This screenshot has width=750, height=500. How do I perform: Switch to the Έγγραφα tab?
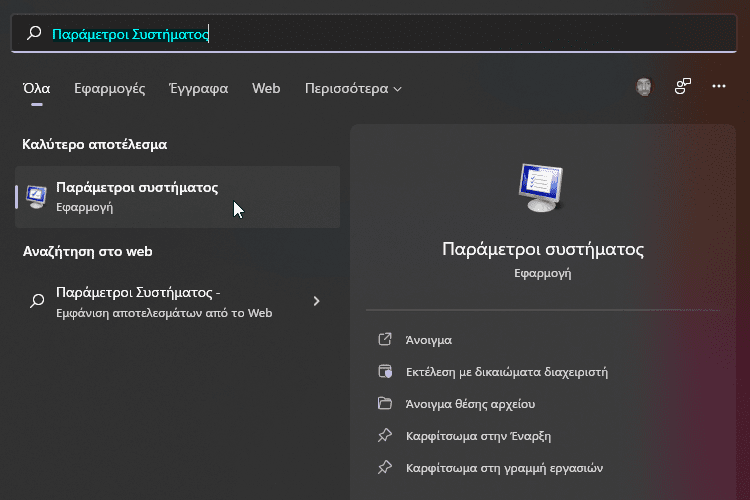tap(199, 89)
